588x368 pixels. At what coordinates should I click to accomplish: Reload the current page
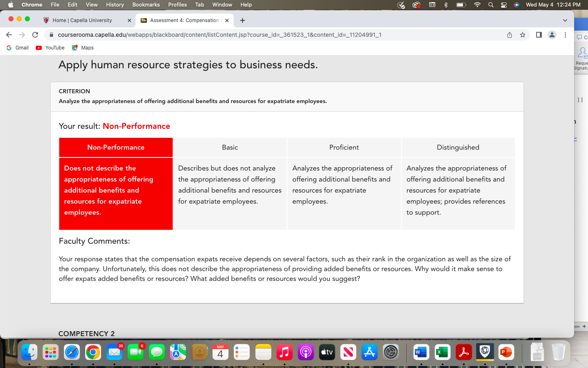pyautogui.click(x=35, y=35)
